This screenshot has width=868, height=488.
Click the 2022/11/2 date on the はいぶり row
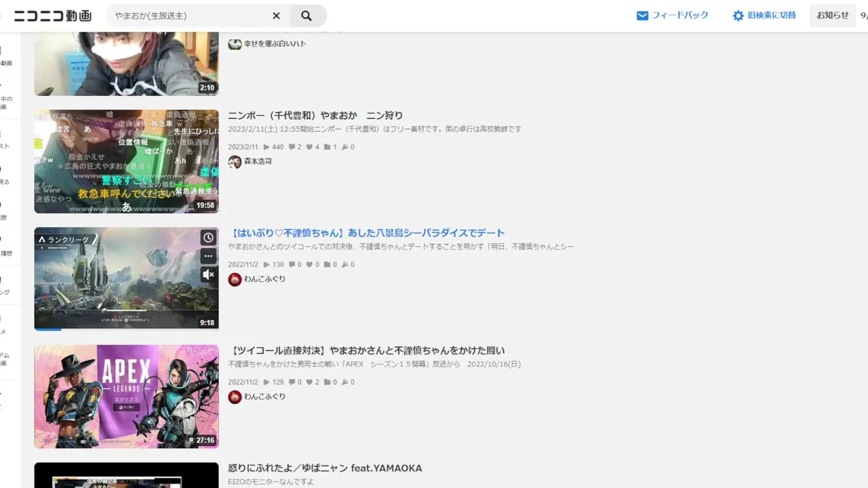243,265
